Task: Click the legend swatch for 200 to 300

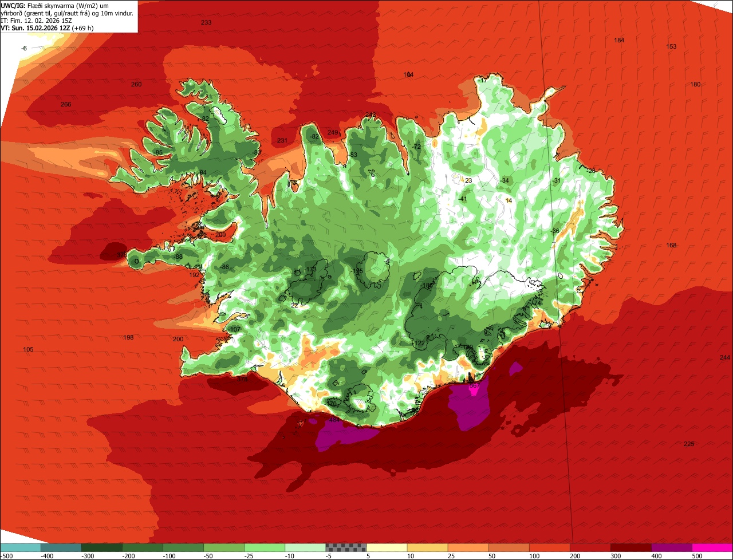Action: point(590,547)
